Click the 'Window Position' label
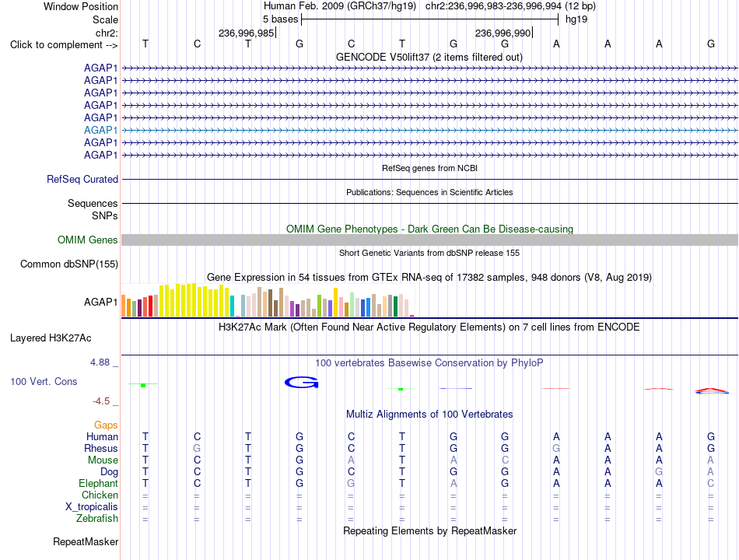Image resolution: width=739 pixels, height=560 pixels. coord(81,6)
